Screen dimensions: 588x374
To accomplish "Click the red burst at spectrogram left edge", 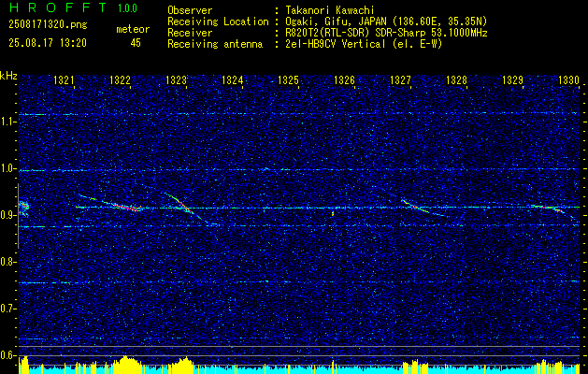I will pos(24,208).
